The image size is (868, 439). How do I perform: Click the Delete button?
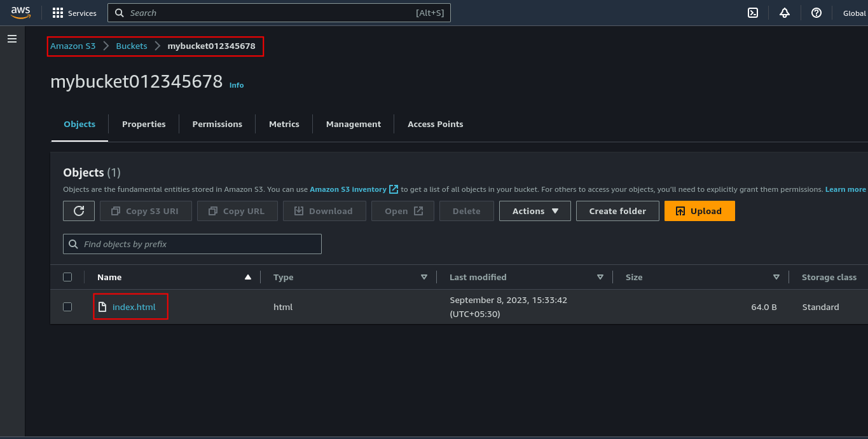467,211
